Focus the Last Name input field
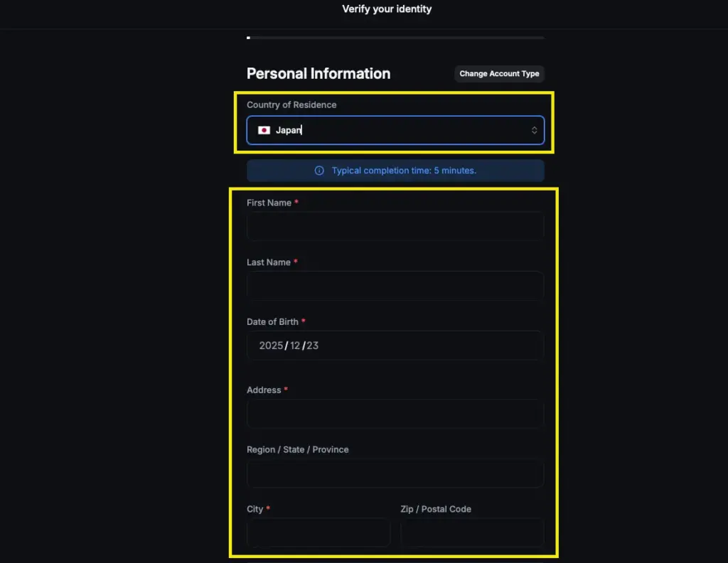This screenshot has width=728, height=563. click(395, 286)
